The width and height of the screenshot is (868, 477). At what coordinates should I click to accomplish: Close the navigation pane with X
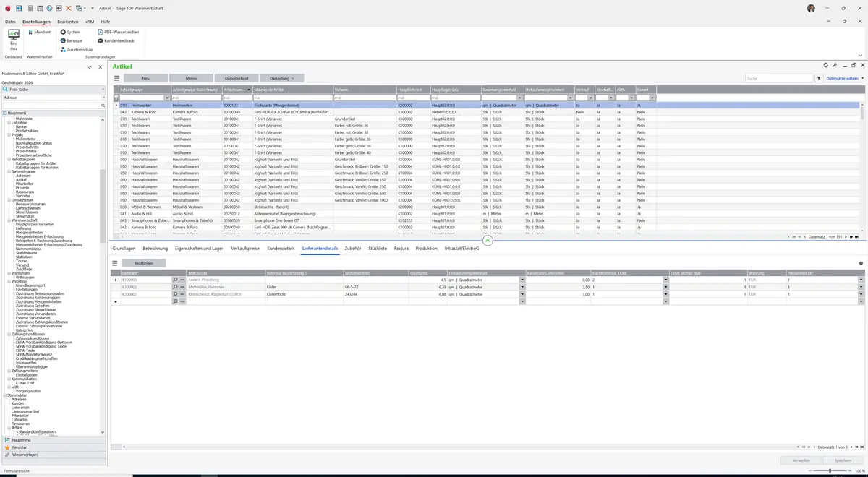(100, 67)
